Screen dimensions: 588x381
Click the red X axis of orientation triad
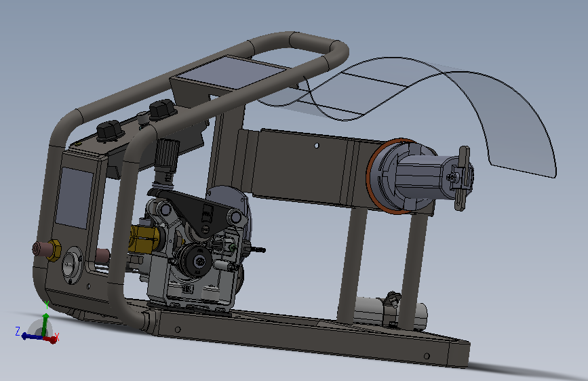(51, 339)
